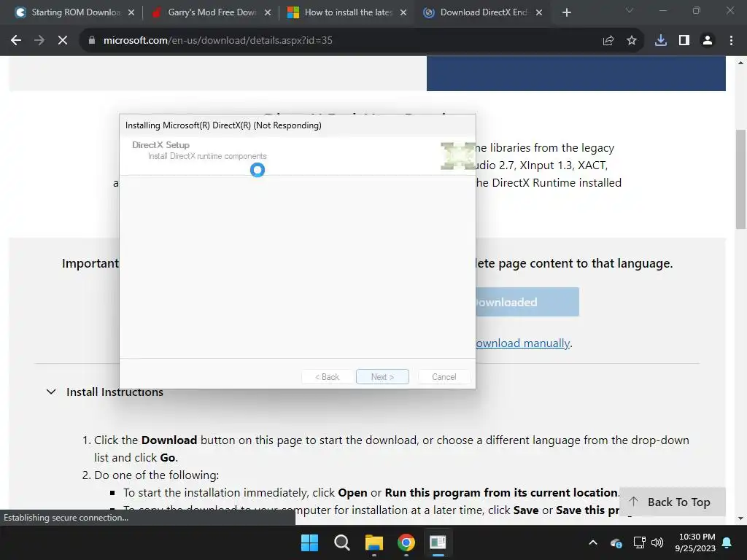Click the DirectX logo in setup dialog

click(x=457, y=156)
